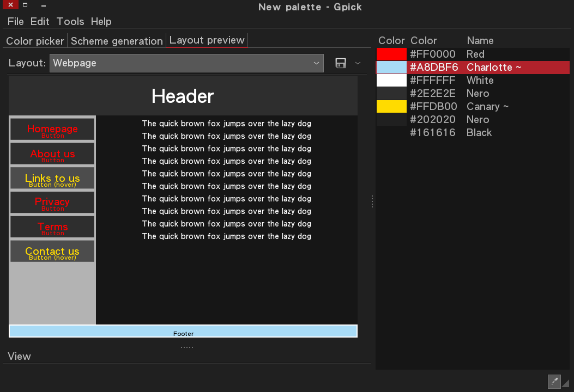
Task: Open the Layout Webpage combo box
Action: (x=186, y=63)
